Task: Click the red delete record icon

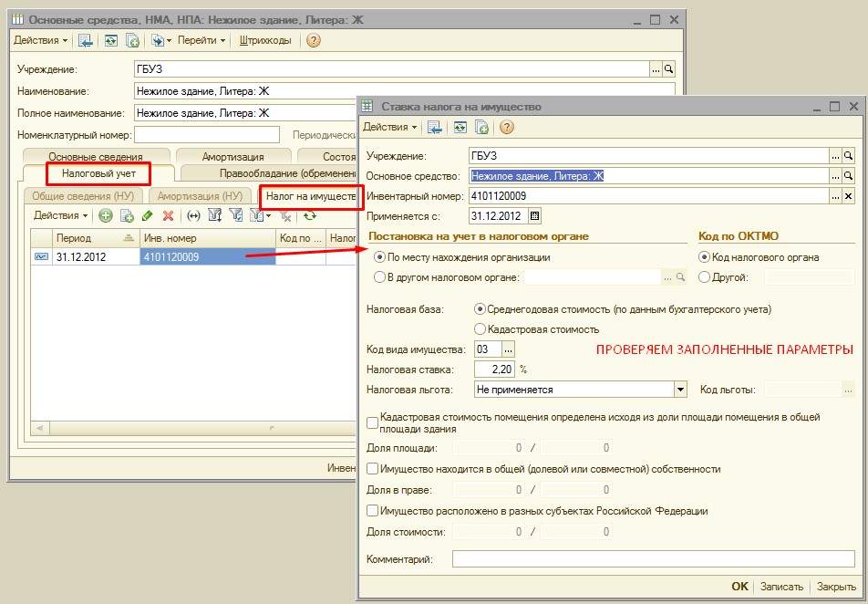Action: click(168, 215)
